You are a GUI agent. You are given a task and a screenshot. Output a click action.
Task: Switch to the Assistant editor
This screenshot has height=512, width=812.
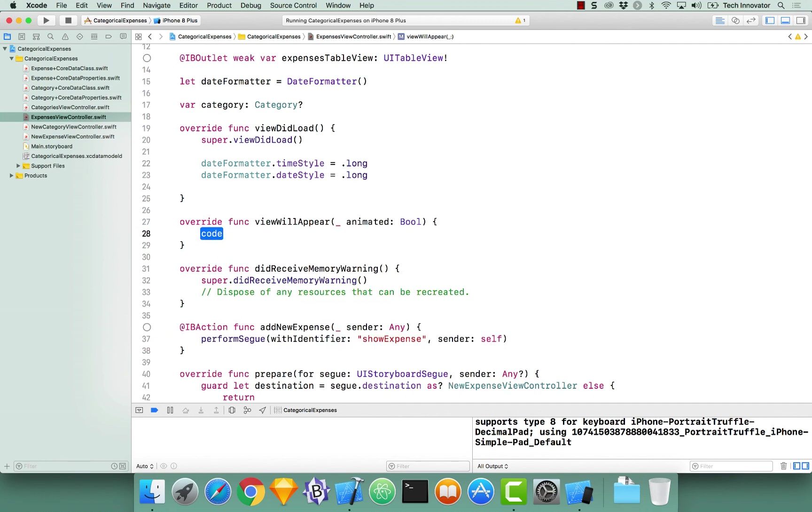[x=735, y=20]
